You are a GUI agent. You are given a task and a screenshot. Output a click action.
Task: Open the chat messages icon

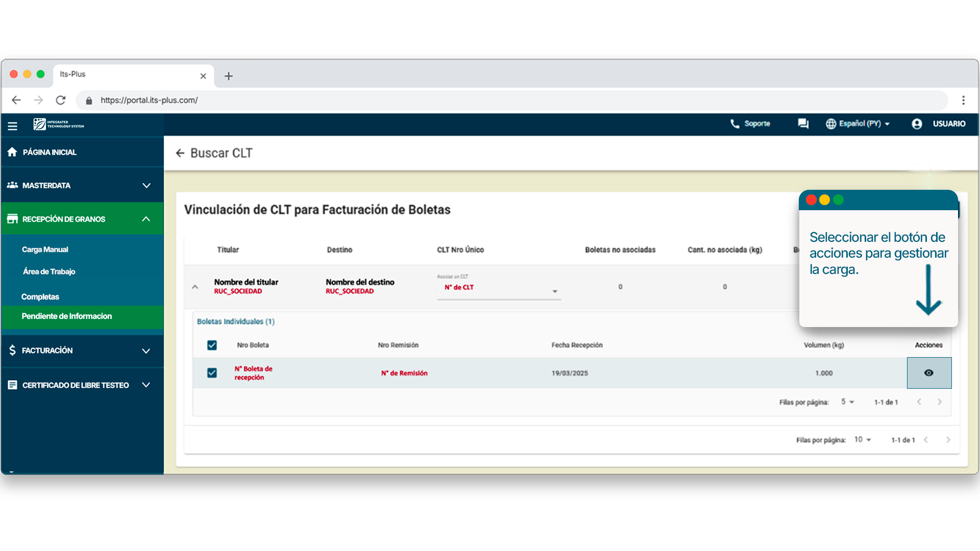[803, 124]
